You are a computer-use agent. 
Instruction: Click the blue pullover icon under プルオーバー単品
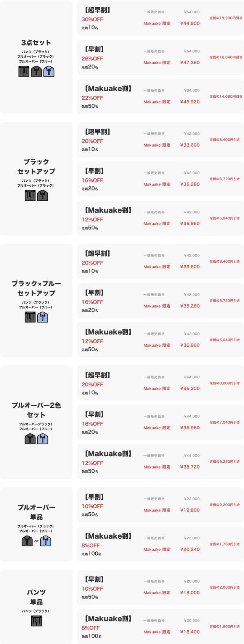pyautogui.click(x=46, y=541)
